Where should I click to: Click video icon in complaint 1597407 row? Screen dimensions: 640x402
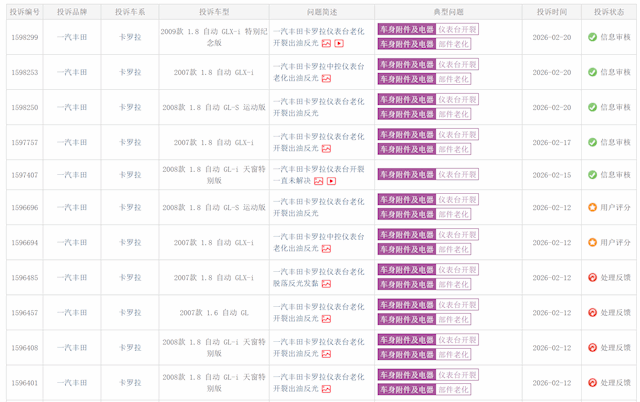[331, 181]
